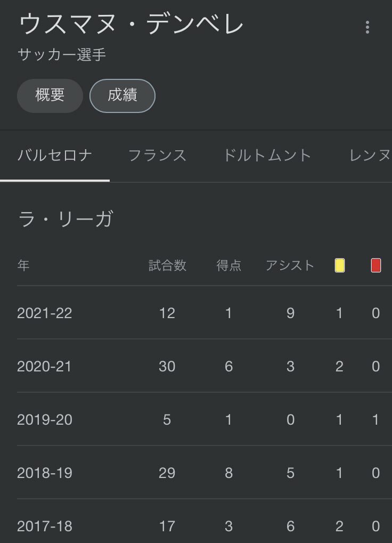The width and height of the screenshot is (392, 543).
Task: Click the red card column icon
Action: coord(375,265)
